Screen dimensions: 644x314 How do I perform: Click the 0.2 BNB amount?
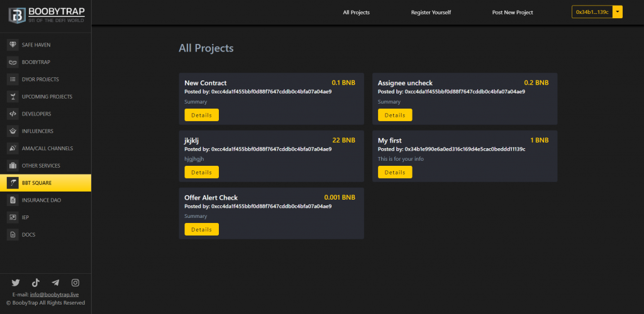pyautogui.click(x=536, y=83)
